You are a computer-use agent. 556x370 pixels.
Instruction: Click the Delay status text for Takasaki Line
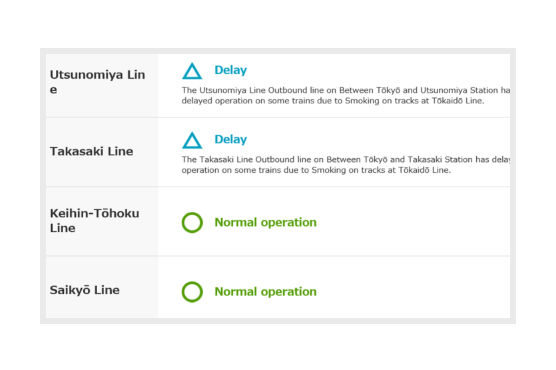pyautogui.click(x=230, y=139)
